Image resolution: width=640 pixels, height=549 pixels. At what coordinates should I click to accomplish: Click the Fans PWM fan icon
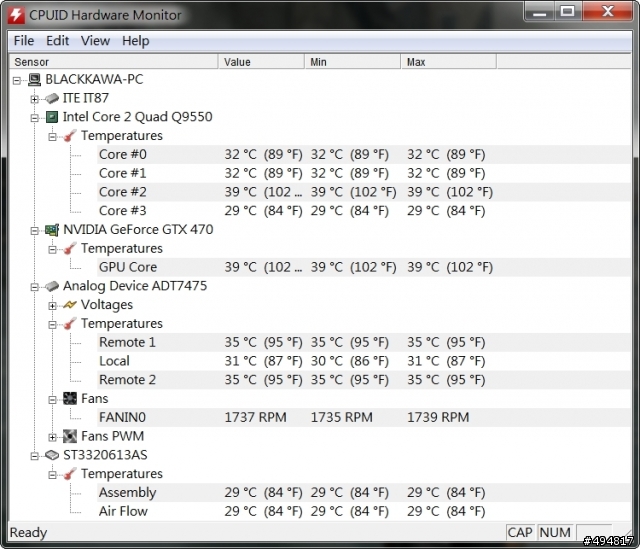(70, 436)
